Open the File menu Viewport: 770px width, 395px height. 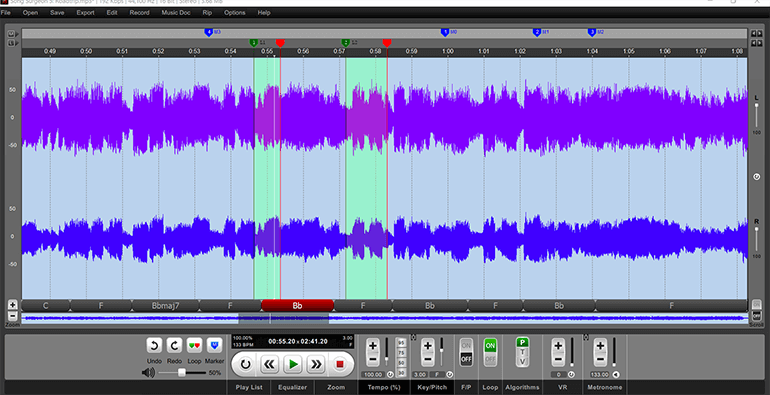[6, 13]
